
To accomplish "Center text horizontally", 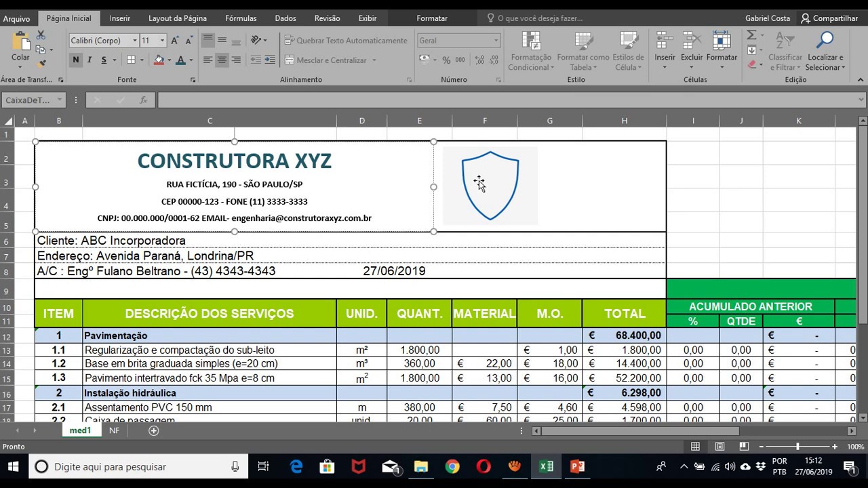I will [222, 60].
